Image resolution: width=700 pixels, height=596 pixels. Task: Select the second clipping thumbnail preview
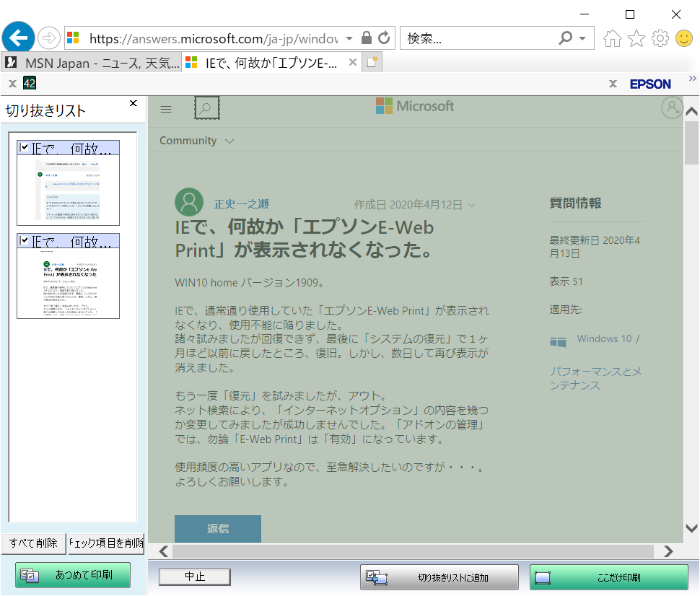tap(69, 283)
